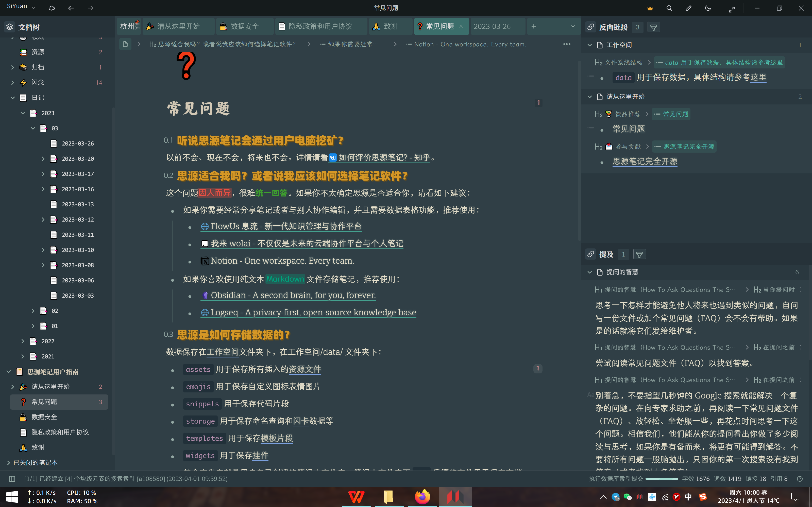Viewport: 812px width, 507px height.
Task: Open the Notion - One workspace link
Action: pos(282,261)
